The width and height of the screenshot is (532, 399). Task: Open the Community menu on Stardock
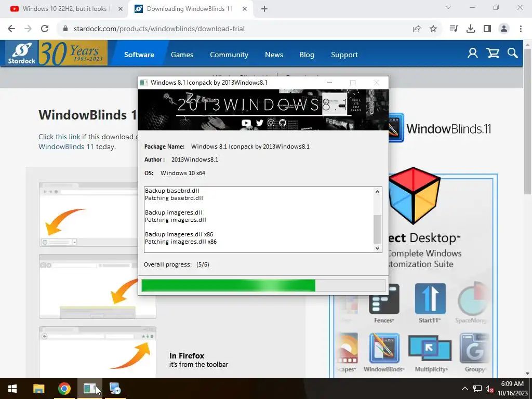coord(229,55)
